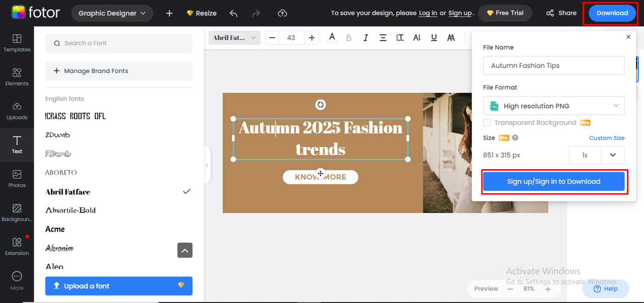The width and height of the screenshot is (644, 303).
Task: Click the Log in link
Action: pos(428,13)
